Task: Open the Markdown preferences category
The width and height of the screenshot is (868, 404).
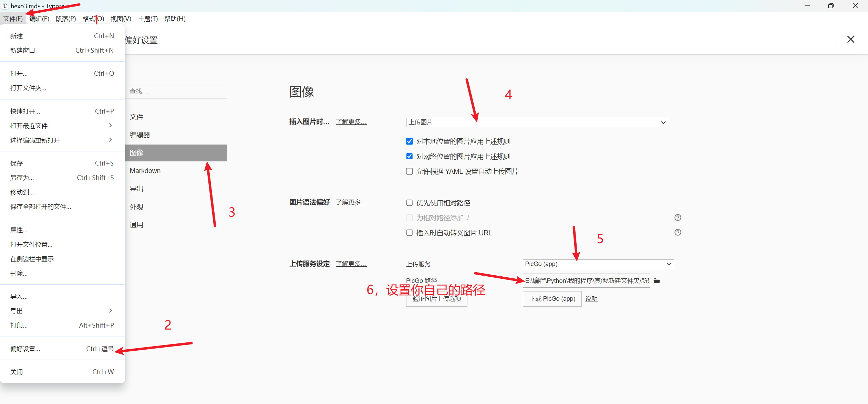Action: point(145,171)
